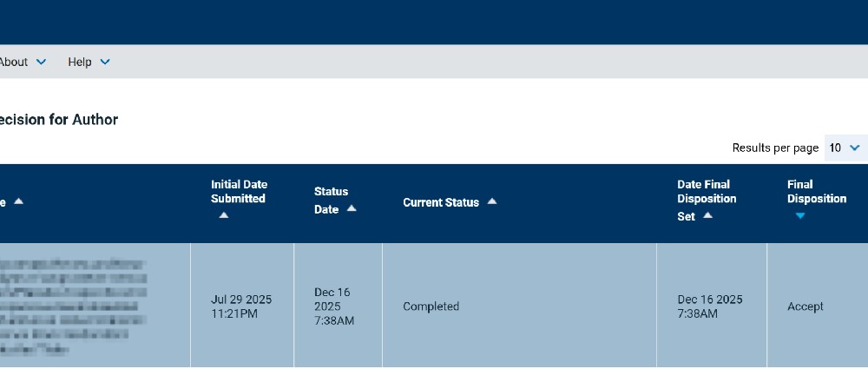Select the Accept disposition cell
Viewport: 868px width, 369px height.
point(806,306)
